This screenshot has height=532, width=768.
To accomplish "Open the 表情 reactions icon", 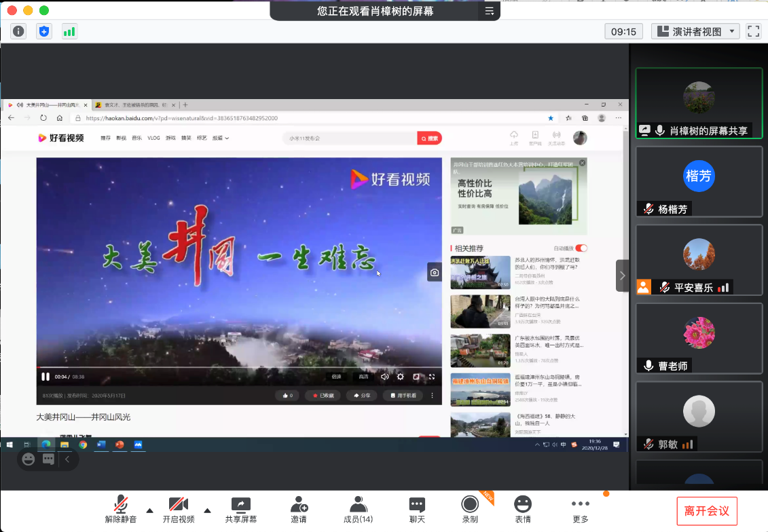I will 522,510.
